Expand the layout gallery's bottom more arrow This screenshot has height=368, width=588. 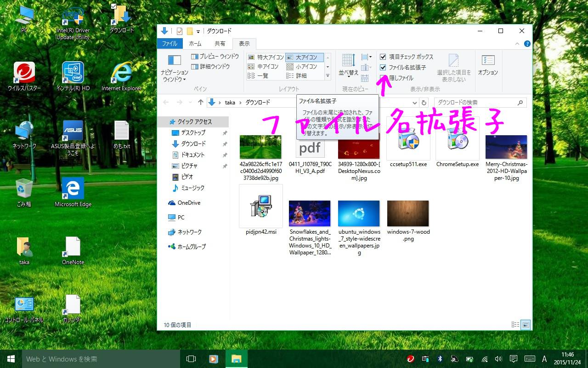(x=328, y=76)
